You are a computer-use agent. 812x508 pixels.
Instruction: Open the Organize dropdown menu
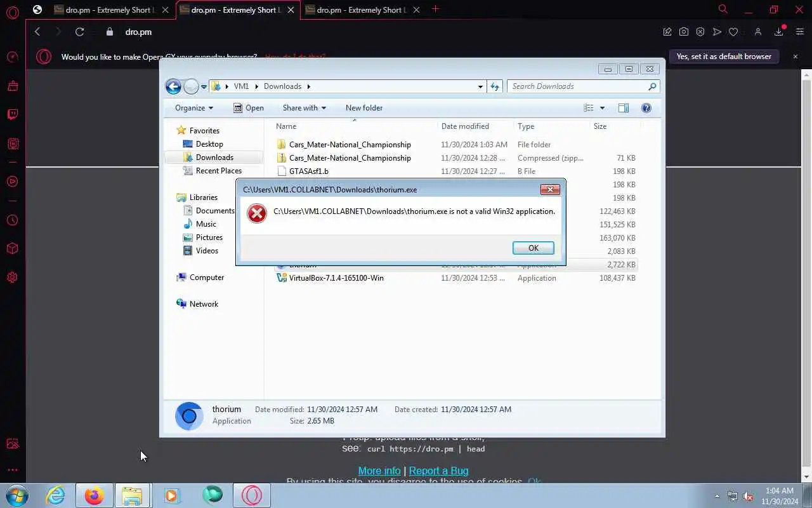(x=194, y=108)
